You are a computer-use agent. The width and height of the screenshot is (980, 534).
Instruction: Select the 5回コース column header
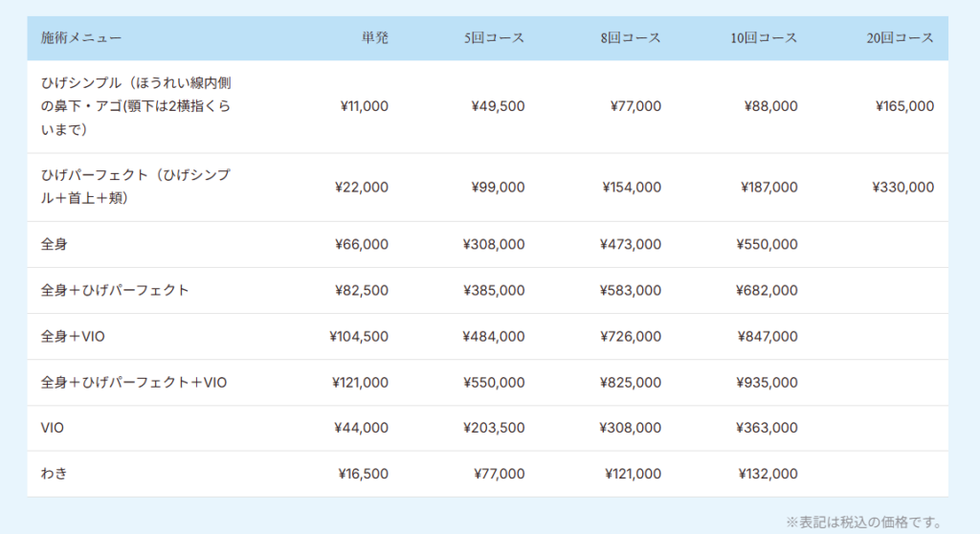click(x=494, y=39)
